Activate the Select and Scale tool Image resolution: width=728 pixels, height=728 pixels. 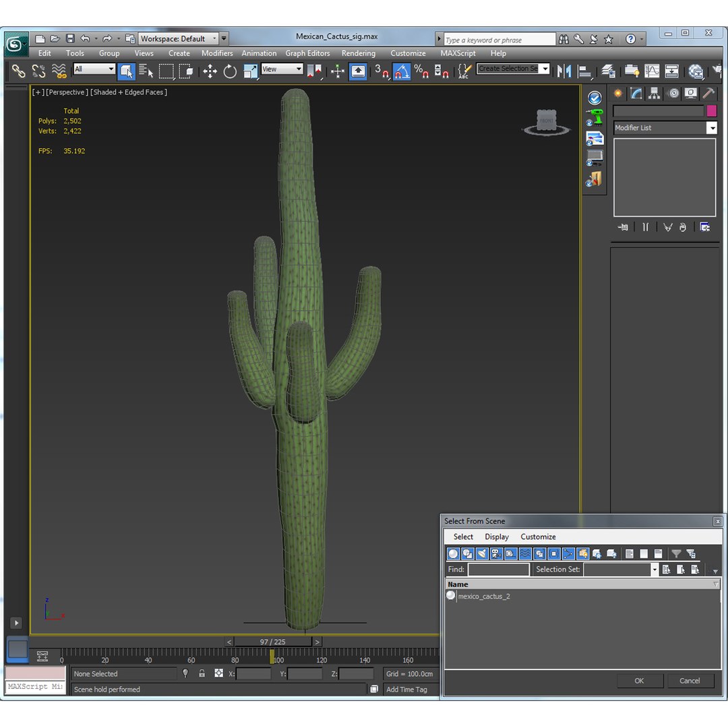[250, 71]
